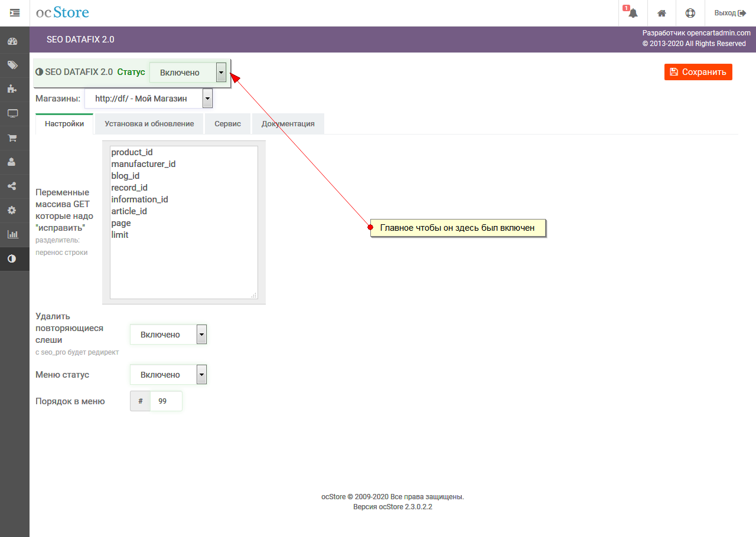Viewport: 756px width, 537px height.
Task: Click the SEO DATAFIX 2.0 page header title
Action: (80, 40)
